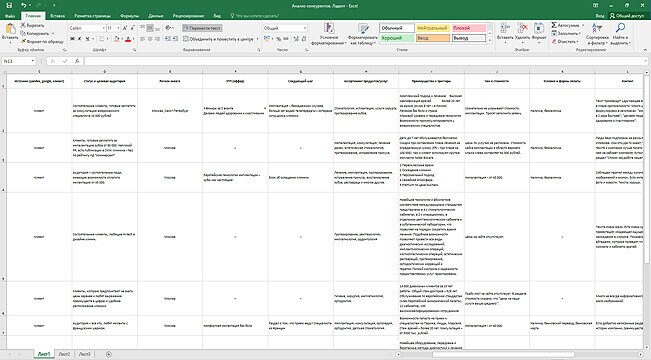The image size is (651, 360).
Task: Switch to the Вставка ribbon tab
Action: point(57,16)
